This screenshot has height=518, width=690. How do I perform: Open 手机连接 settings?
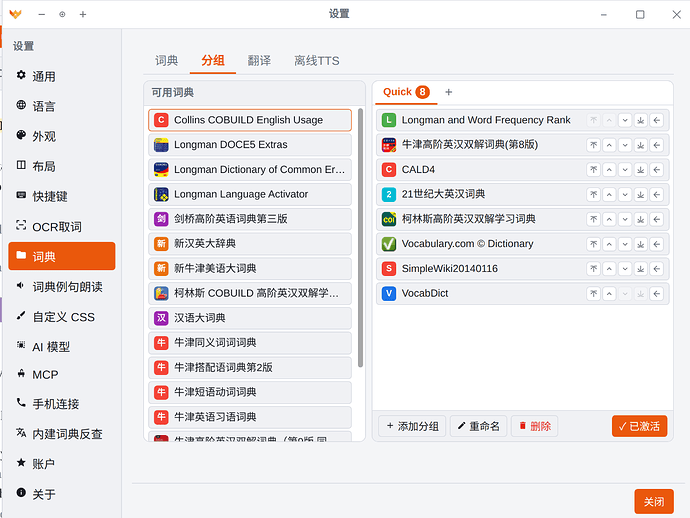[x=62, y=404]
